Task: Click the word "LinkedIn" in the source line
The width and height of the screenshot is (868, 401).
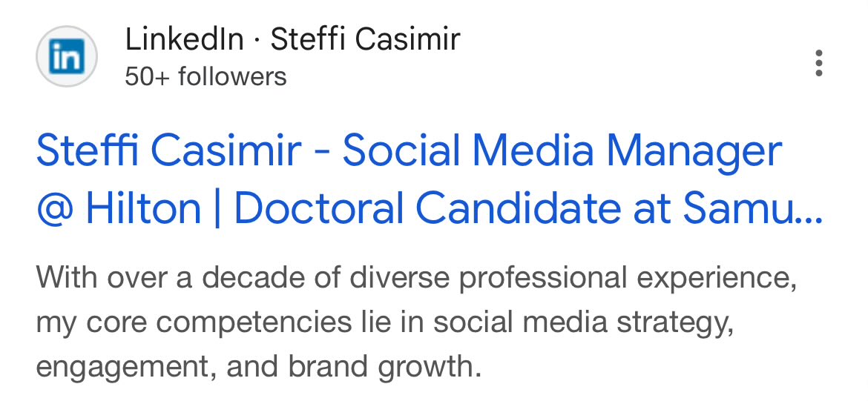Action: click(x=184, y=39)
